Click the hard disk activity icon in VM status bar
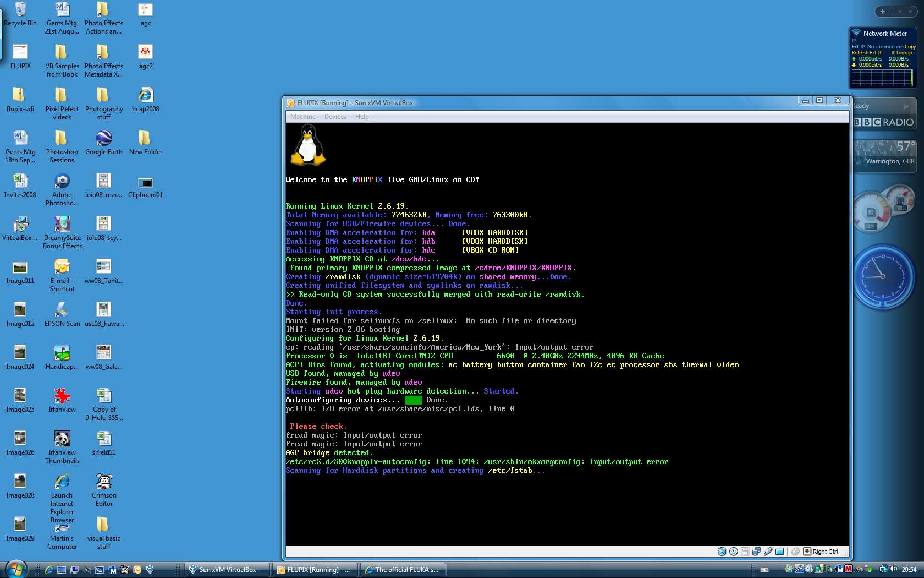The width and height of the screenshot is (924, 578). coord(722,552)
